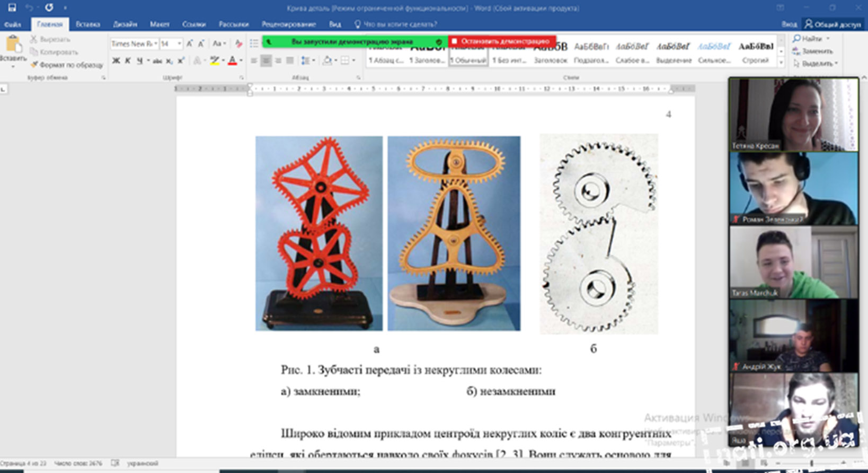
Task: Open text effects icon
Action: click(x=198, y=61)
